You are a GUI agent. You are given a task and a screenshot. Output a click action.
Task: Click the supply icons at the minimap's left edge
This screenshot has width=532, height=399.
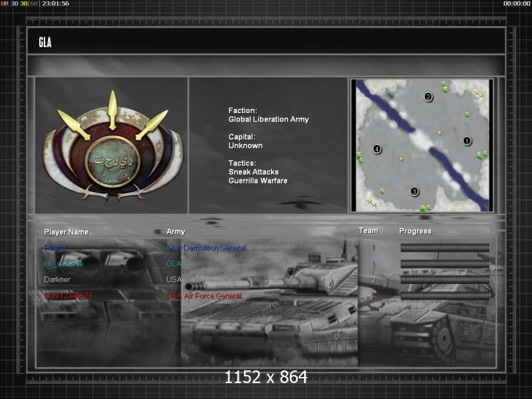click(x=360, y=157)
